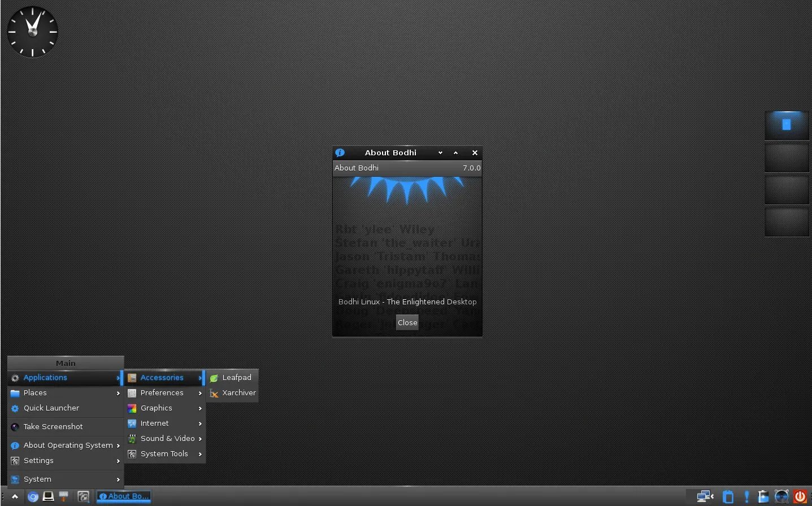
Task: Expand the Settings submenu arrow
Action: pyautogui.click(x=118, y=461)
